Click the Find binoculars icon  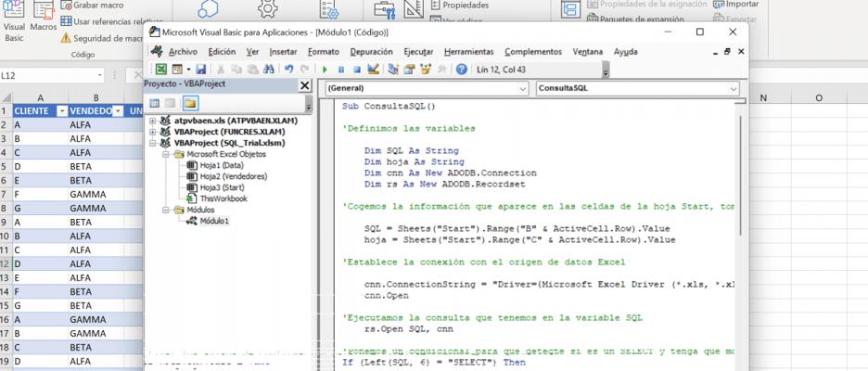270,70
